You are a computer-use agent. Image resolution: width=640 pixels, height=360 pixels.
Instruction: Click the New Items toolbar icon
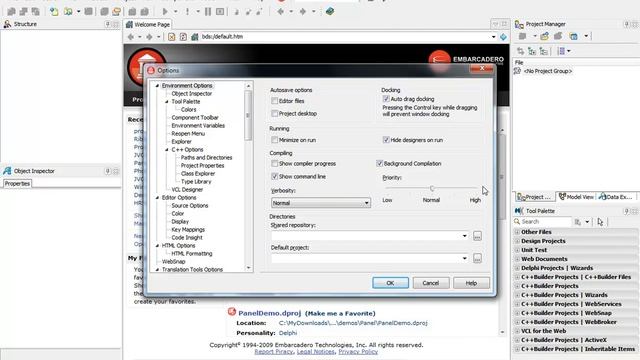pyautogui.click(x=53, y=11)
